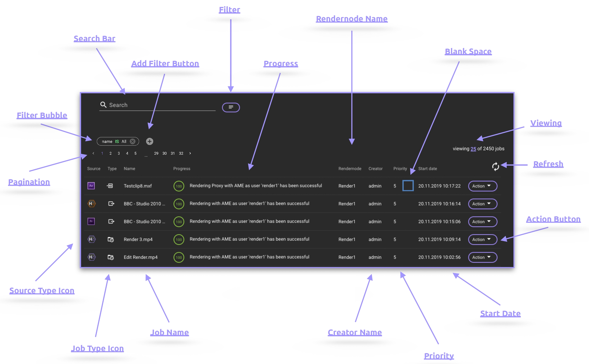The image size is (589, 364).
Task: Jump to pagination page 32
Action: tap(181, 153)
